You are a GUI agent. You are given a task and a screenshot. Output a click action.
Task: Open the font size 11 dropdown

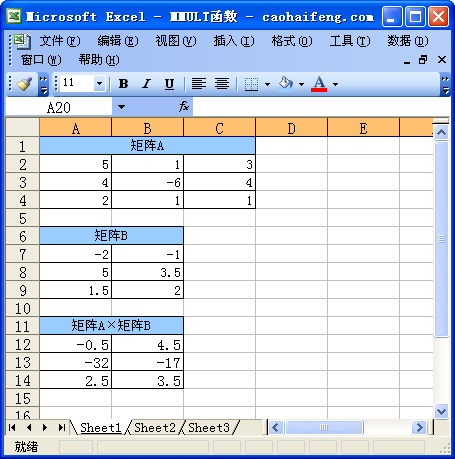point(99,83)
